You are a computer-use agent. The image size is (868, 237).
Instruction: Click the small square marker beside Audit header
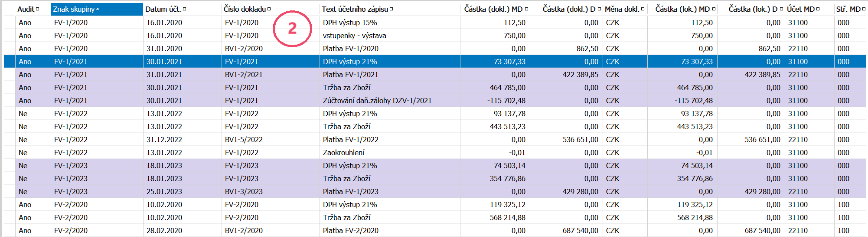click(38, 9)
